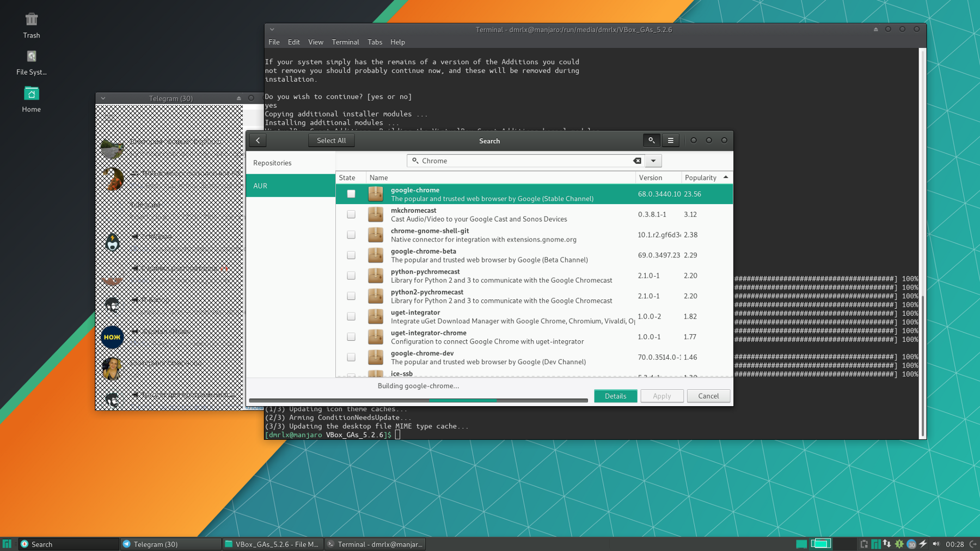The width and height of the screenshot is (980, 551).
Task: Click the mkchromecast package icon
Action: pos(376,215)
